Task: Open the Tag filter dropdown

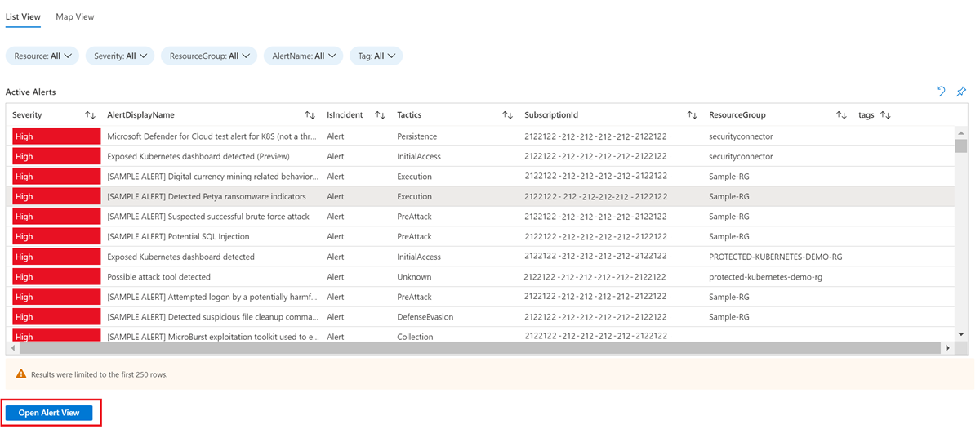Action: (376, 56)
